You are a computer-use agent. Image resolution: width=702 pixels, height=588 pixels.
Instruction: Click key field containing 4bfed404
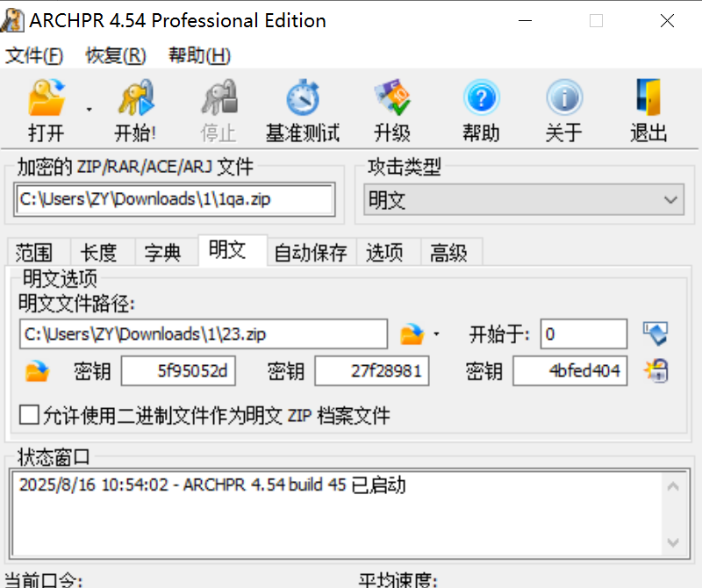point(569,371)
